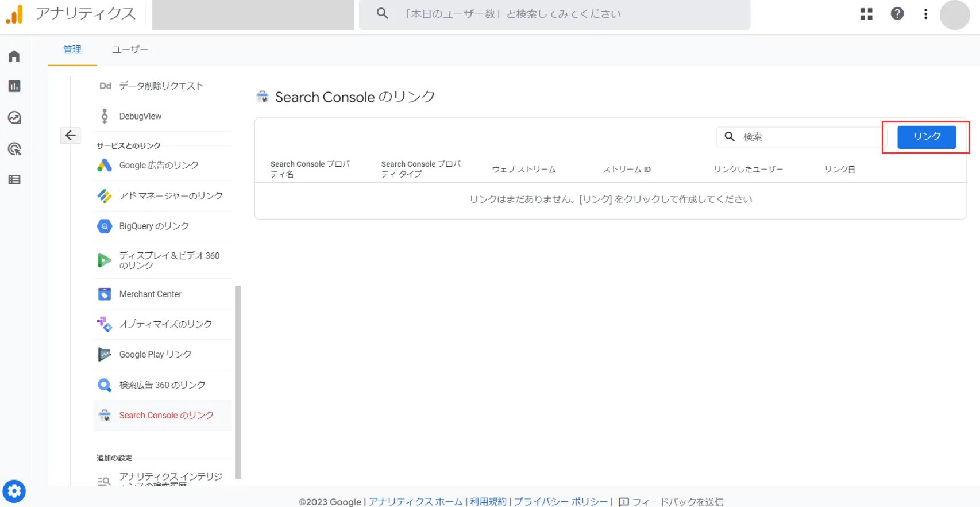
Task: Click the search magnifier icon in top bar
Action: point(383,13)
